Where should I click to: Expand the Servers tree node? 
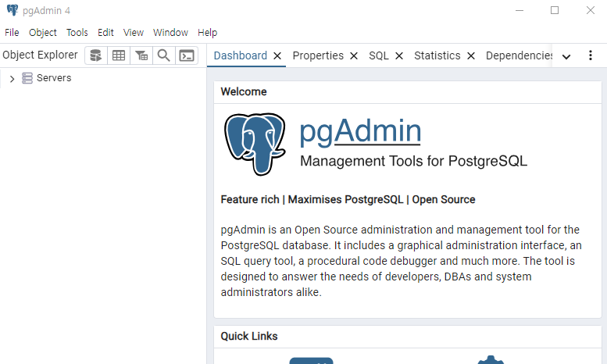coord(12,79)
